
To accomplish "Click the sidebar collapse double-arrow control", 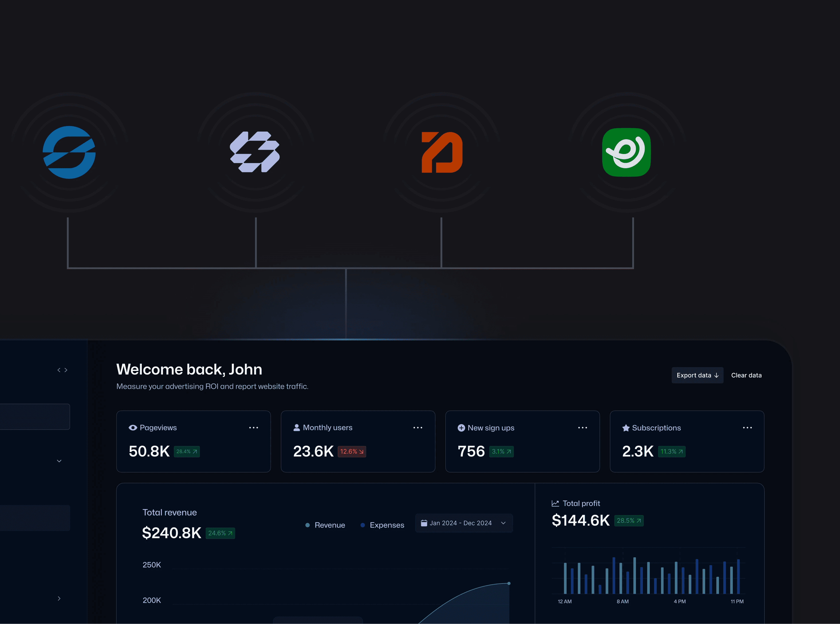I will (x=62, y=370).
